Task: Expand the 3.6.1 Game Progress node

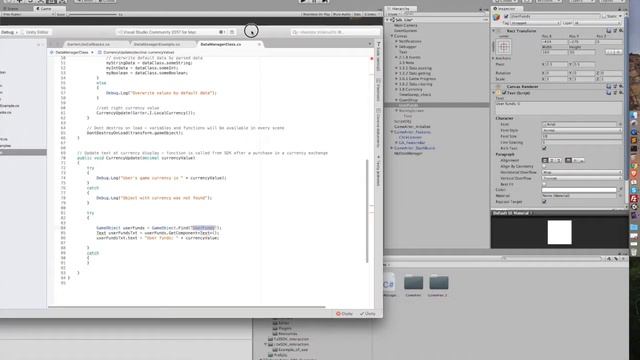Action: pyautogui.click(x=396, y=78)
